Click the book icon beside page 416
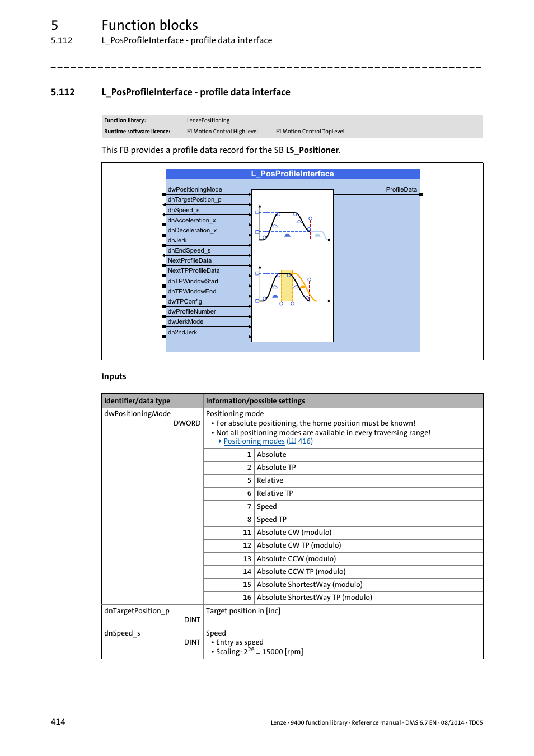534x756 pixels. 292,441
